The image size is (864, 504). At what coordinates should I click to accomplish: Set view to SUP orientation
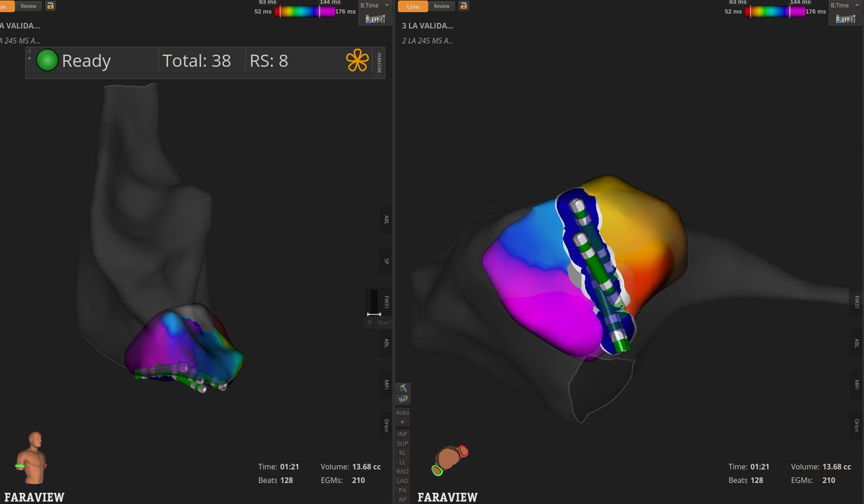[x=402, y=444]
